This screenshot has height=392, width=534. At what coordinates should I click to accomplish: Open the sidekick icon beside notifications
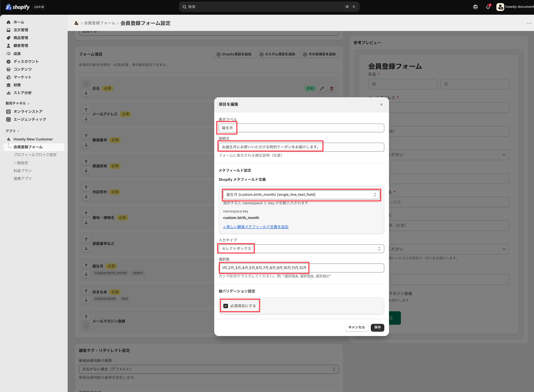click(x=475, y=7)
